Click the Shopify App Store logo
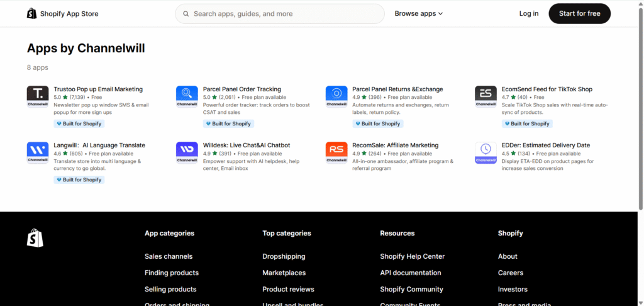 [x=63, y=13]
